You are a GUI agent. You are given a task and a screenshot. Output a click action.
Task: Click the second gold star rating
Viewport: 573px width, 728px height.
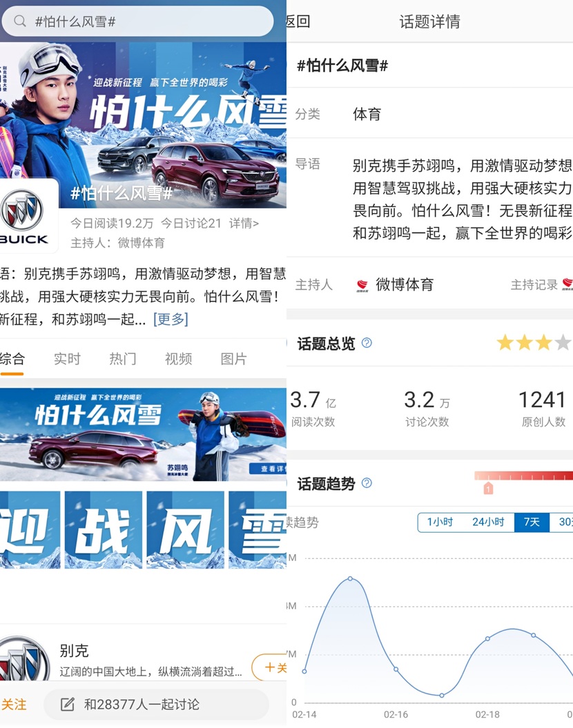click(524, 343)
